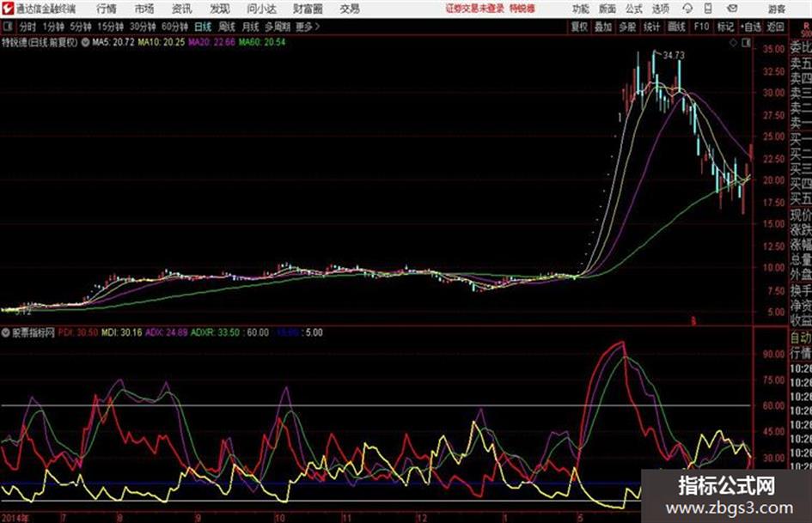Open the 发现 menu
The height and width of the screenshot is (523, 812).
point(220,9)
